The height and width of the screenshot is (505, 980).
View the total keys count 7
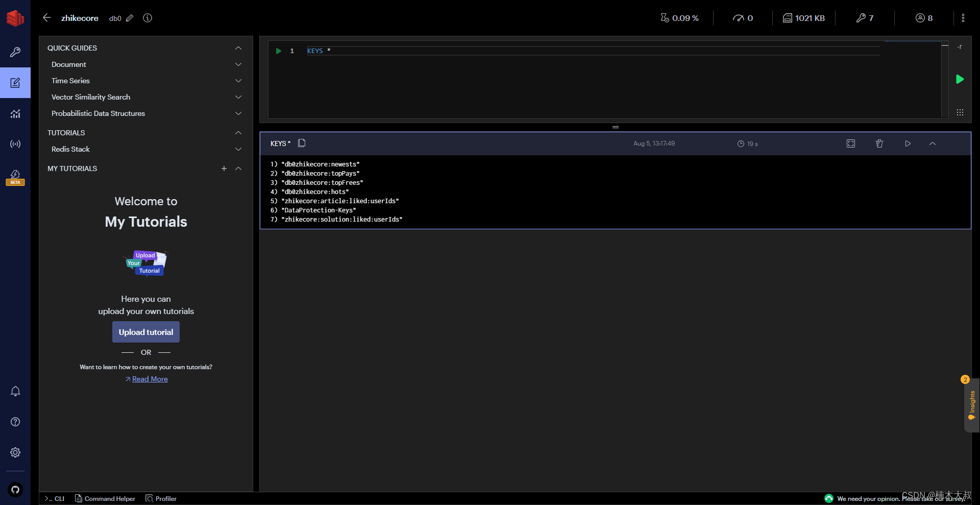pyautogui.click(x=865, y=18)
